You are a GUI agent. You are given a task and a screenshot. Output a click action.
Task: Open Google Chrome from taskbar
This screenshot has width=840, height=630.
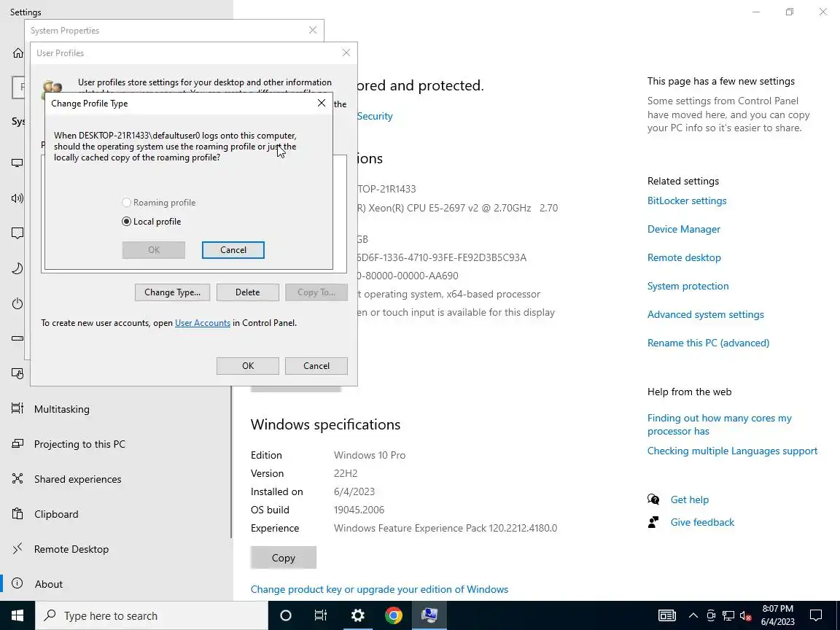click(x=393, y=615)
